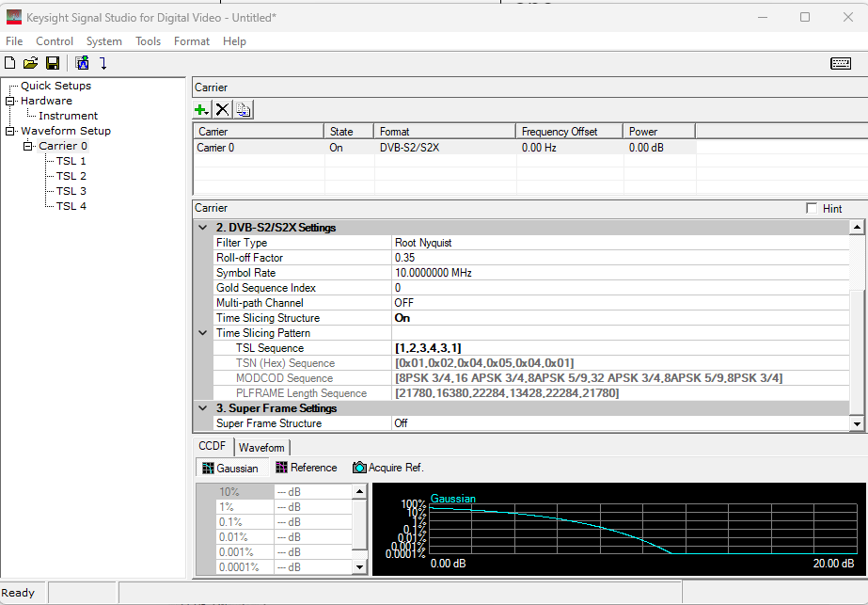The height and width of the screenshot is (605, 868).
Task: Click the Download to instrument arrow icon
Action: click(x=103, y=63)
